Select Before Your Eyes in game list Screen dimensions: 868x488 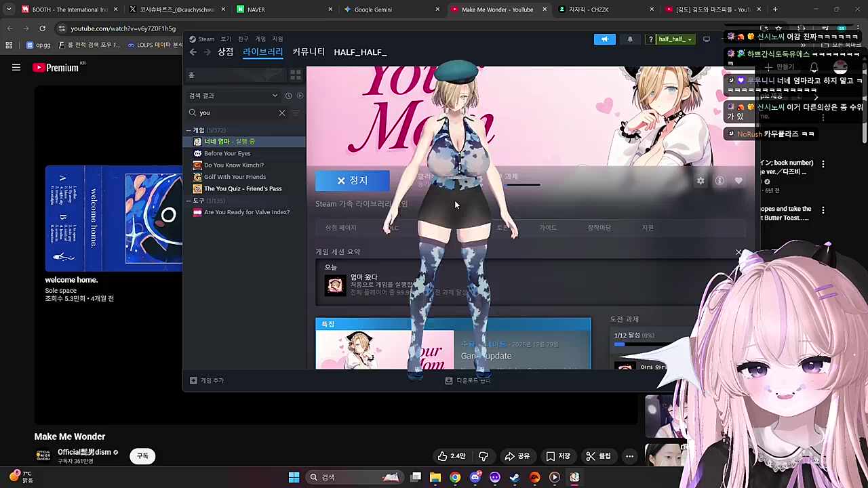click(x=227, y=153)
